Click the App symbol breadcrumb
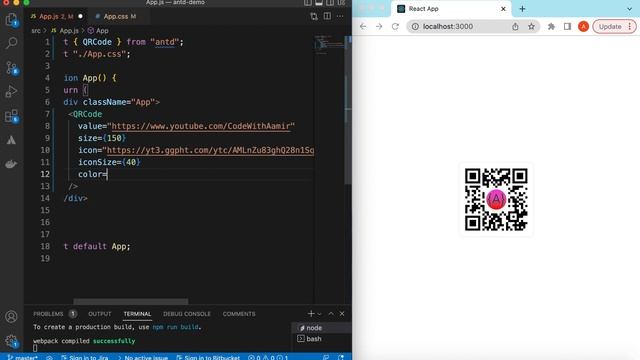Image resolution: width=640 pixels, height=360 pixels. pyautogui.click(x=98, y=31)
